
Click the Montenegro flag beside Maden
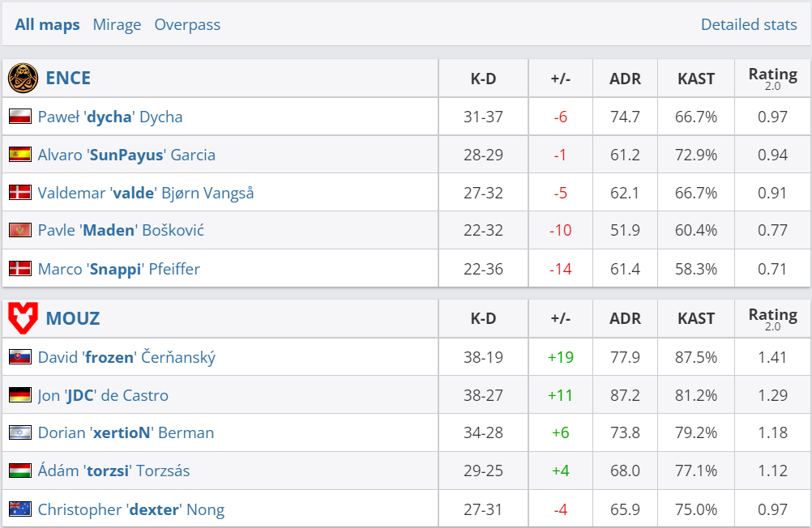click(20, 231)
